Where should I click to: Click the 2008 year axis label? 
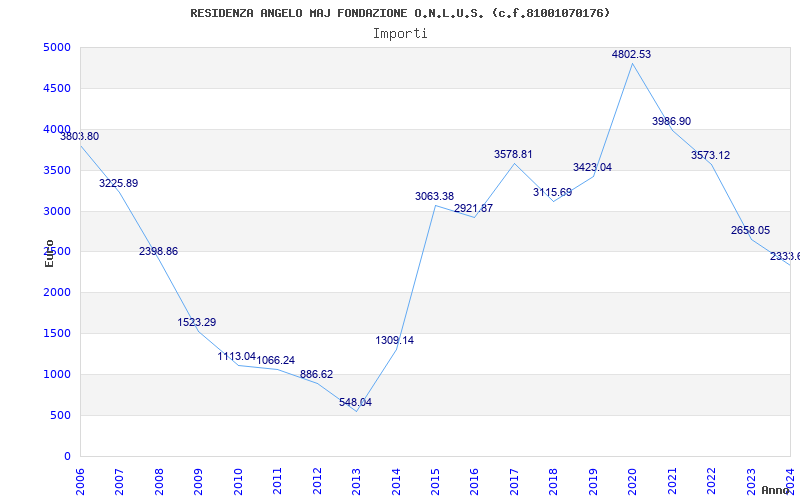tap(159, 482)
